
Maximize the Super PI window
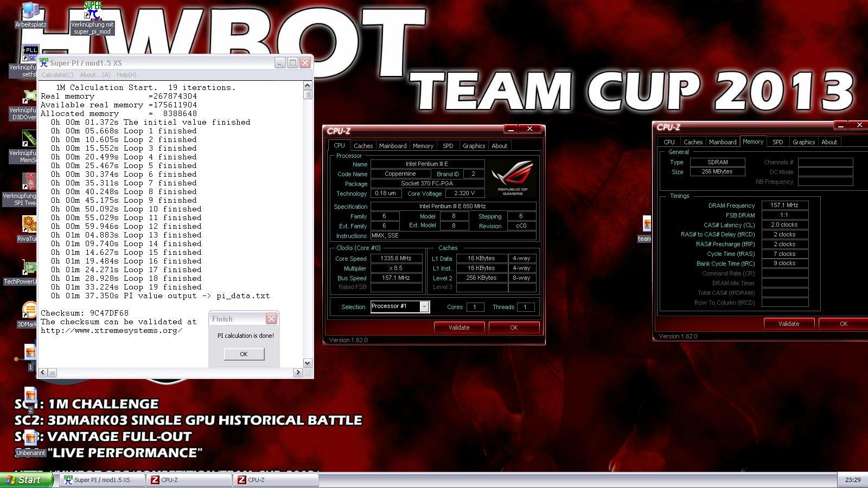(292, 62)
